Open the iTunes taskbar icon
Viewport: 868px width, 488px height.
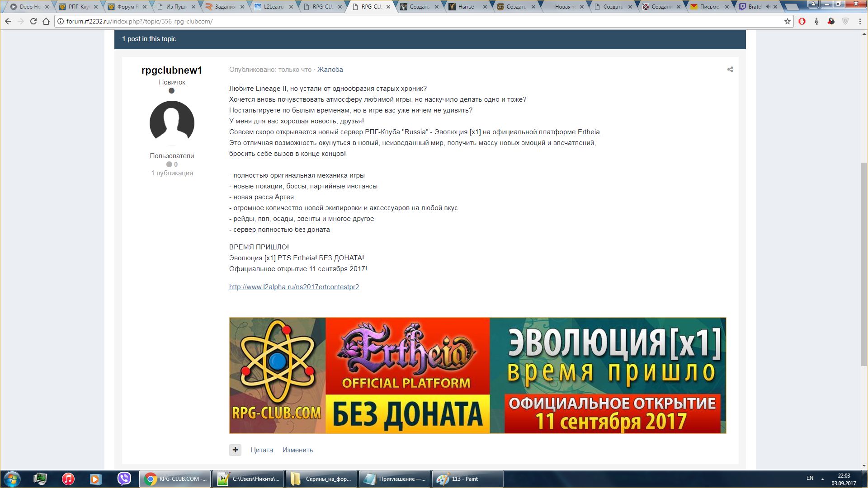(68, 479)
